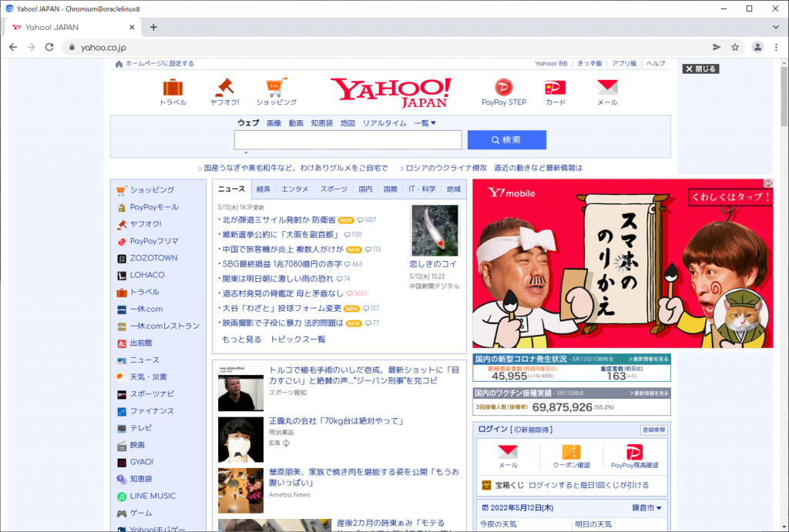Viewport: 789px width, 532px height.
Task: Open headline 北が弾道ミサイル発射か 防衛省
Action: pos(279,219)
